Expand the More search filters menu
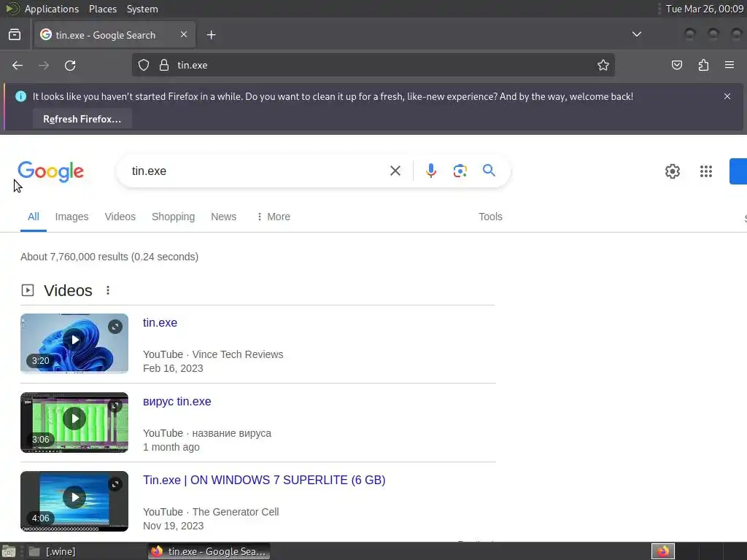The image size is (747, 560). pyautogui.click(x=274, y=217)
